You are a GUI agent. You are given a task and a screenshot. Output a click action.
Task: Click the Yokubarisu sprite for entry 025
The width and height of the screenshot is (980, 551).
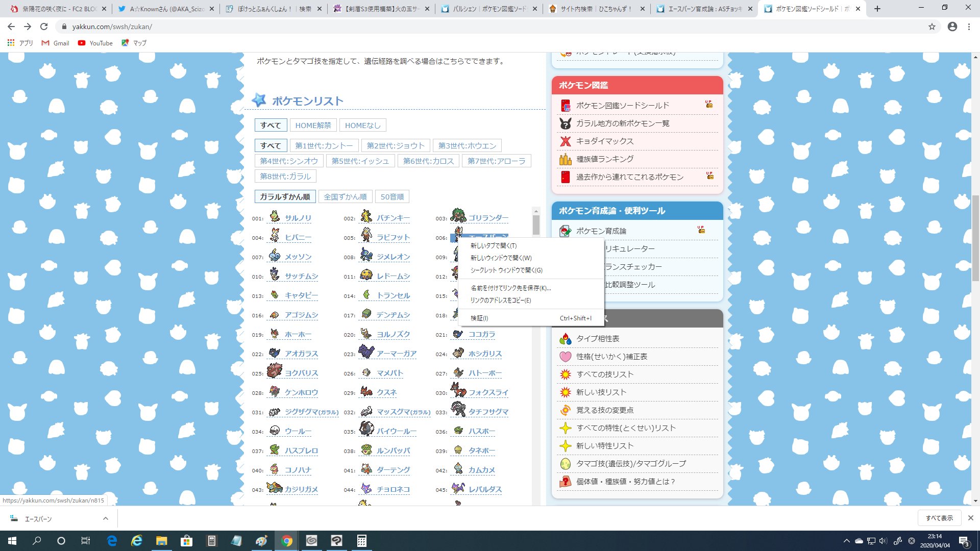click(275, 371)
